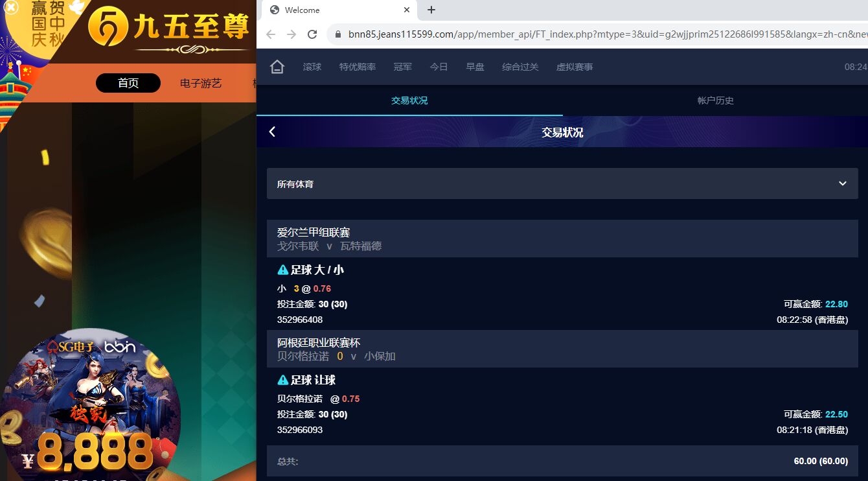
Task: Click the ¥8,888 bonus graphic
Action: 88,451
